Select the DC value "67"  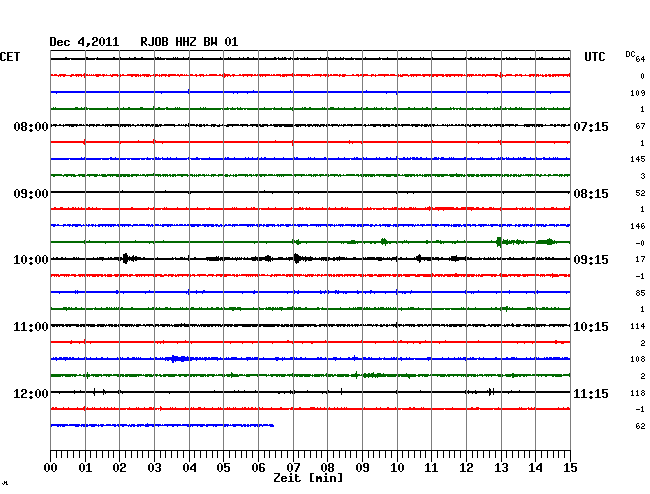point(640,126)
